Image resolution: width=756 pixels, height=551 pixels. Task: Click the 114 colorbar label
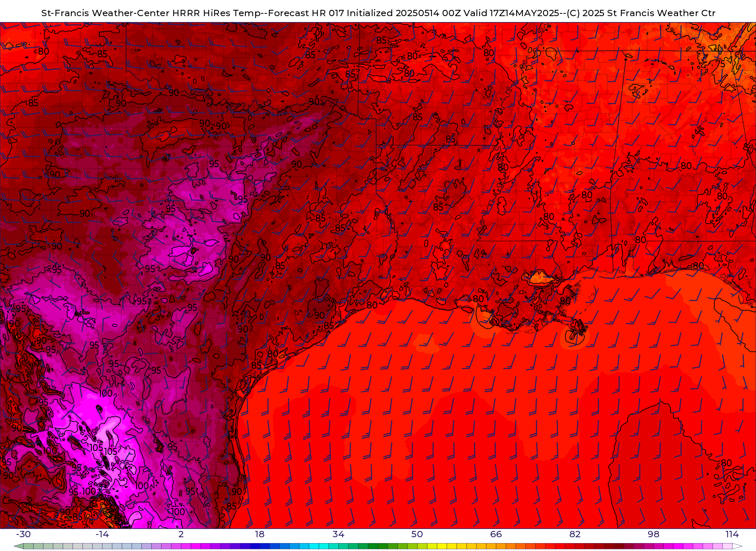tap(732, 534)
